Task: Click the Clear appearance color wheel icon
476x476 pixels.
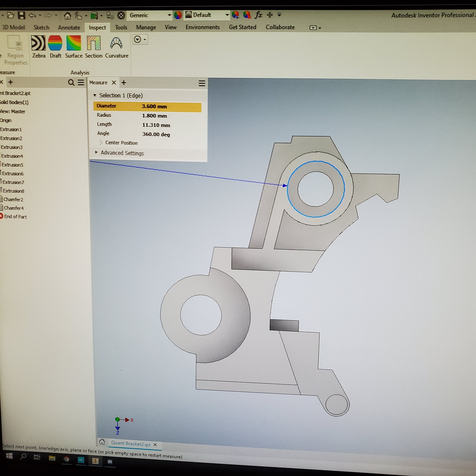Action: [247, 15]
